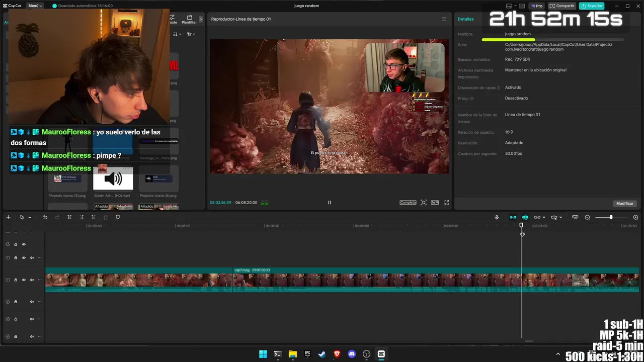
Task: Hide the upper empty video track
Action: 24,258
